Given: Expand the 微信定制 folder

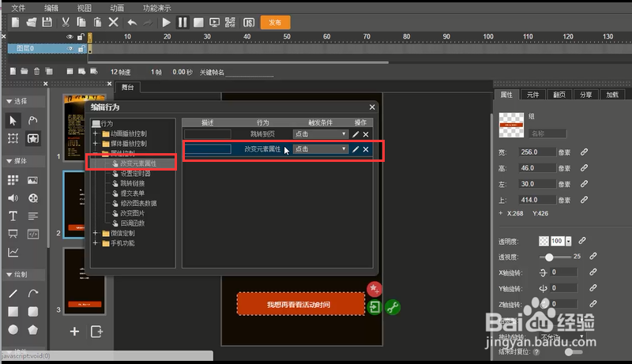Looking at the screenshot, I should tap(96, 233).
